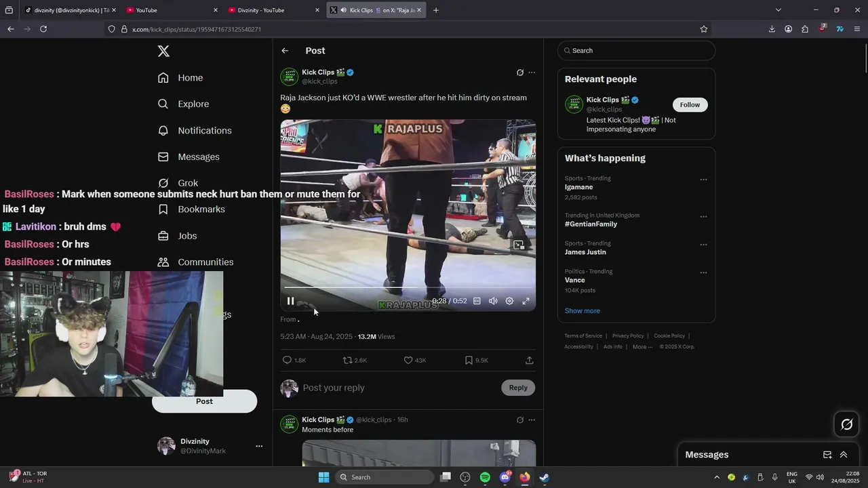Share the post using share icon

(x=530, y=361)
